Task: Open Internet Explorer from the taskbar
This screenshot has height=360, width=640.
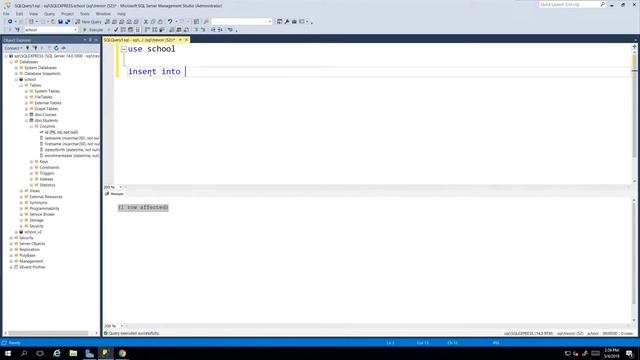Action: pyautogui.click(x=57, y=353)
